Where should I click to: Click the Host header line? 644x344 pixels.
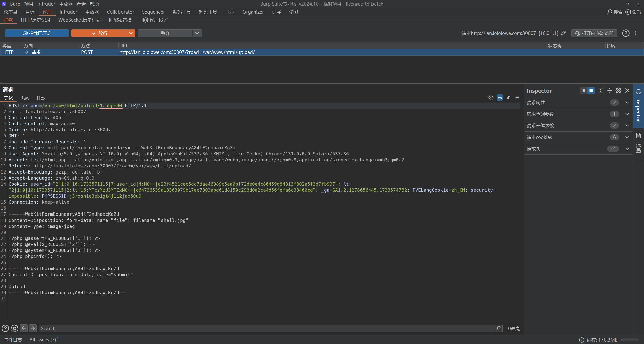tap(47, 111)
